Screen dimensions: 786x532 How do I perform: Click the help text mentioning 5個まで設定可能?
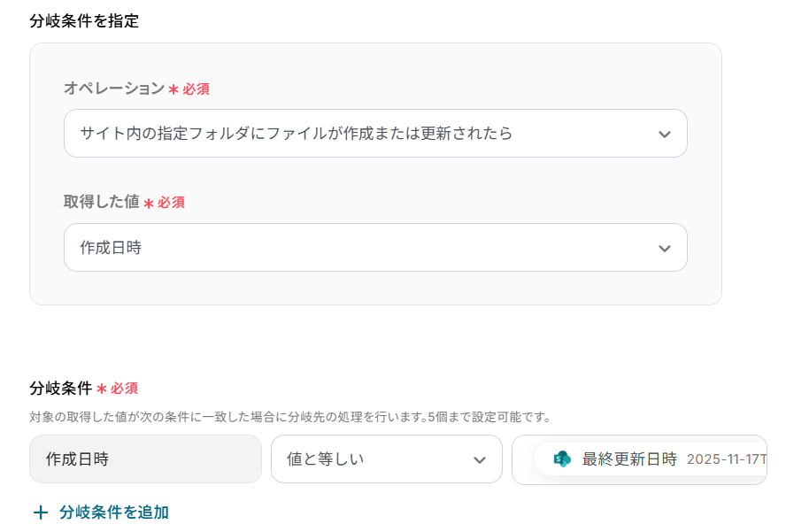(290, 416)
